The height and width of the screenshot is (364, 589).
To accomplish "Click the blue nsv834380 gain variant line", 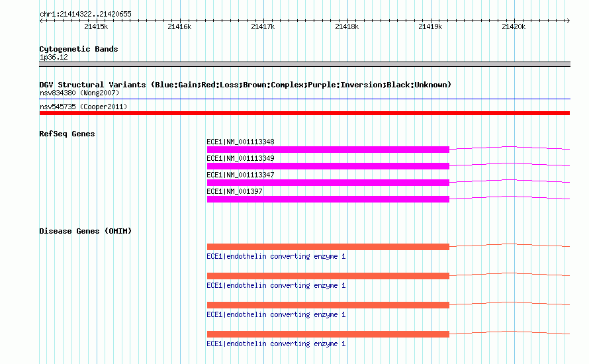I will pos(304,99).
